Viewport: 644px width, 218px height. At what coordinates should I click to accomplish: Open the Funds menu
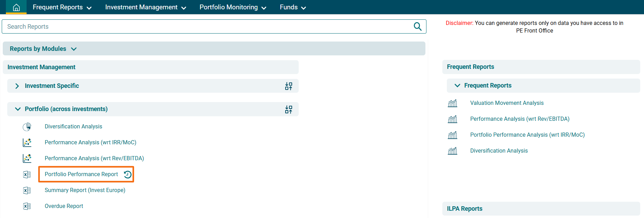(x=292, y=7)
